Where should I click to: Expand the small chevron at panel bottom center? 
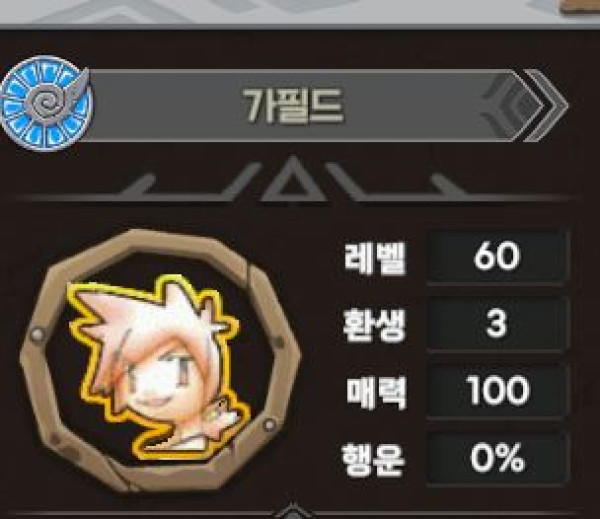click(293, 511)
